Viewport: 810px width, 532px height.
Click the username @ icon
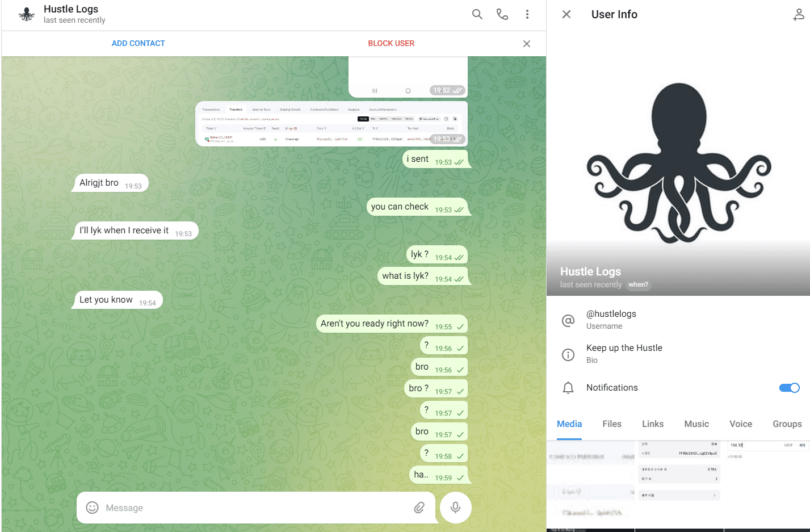click(568, 321)
